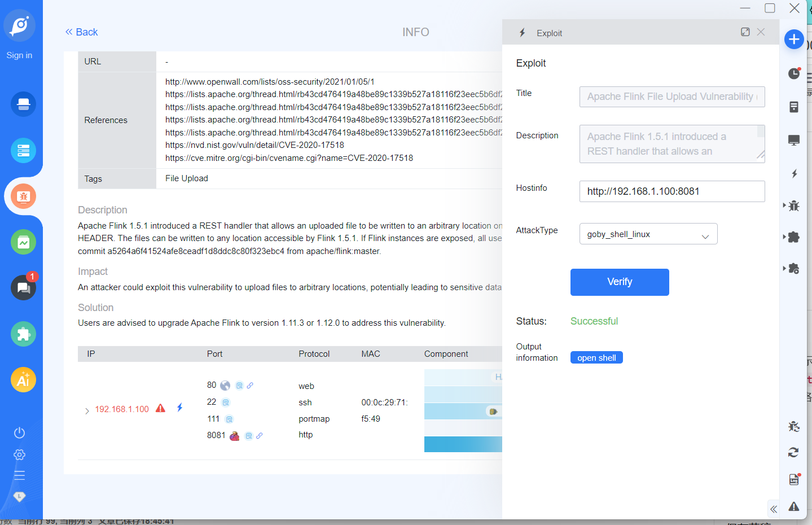
Task: Click the 192.168.1.100 IP address
Action: (x=122, y=409)
